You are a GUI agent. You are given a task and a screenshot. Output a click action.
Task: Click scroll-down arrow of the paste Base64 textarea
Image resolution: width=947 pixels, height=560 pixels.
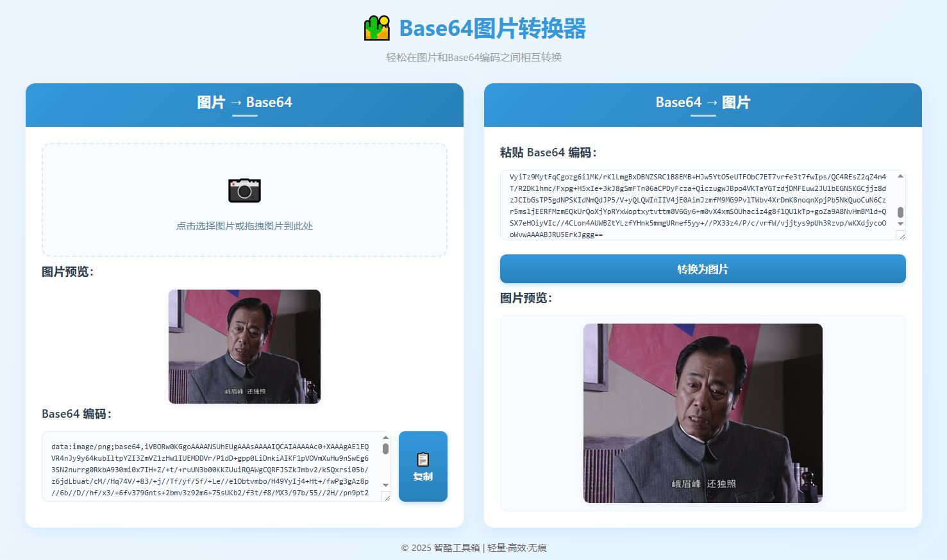tap(900, 224)
